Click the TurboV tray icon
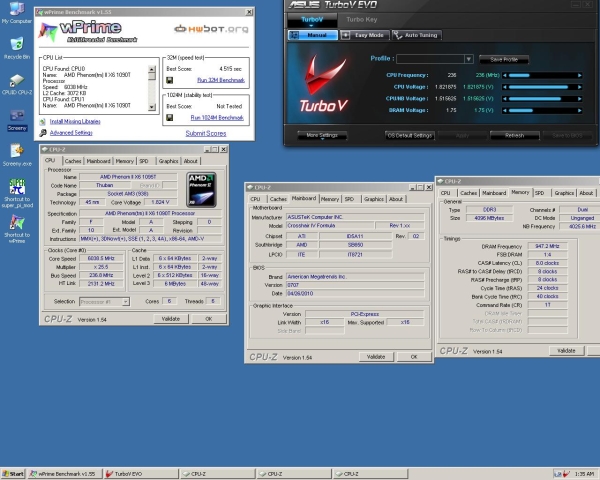Image resolution: width=600 pixels, height=480 pixels. click(x=567, y=474)
